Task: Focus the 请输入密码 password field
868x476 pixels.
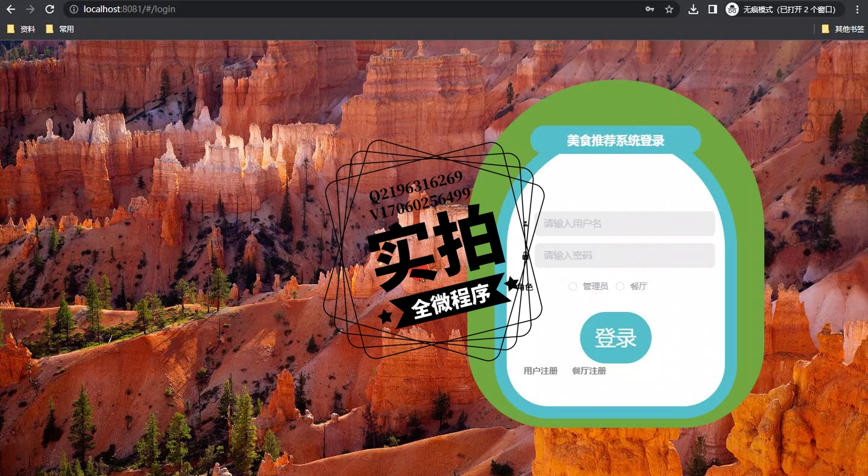Action: point(624,255)
